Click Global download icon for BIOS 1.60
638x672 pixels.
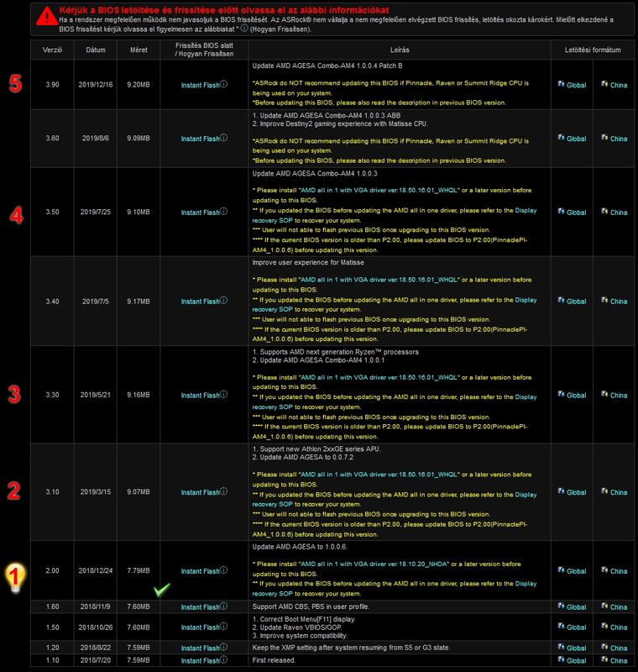pyautogui.click(x=561, y=606)
